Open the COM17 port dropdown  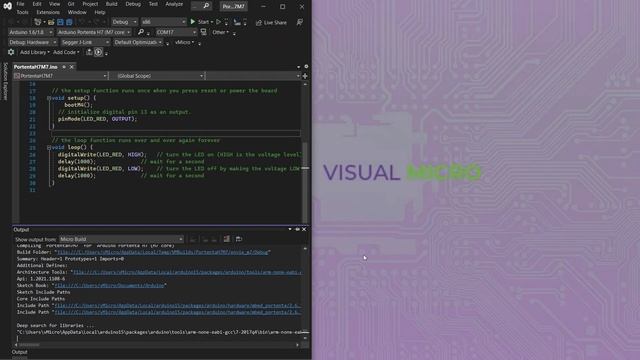tap(176, 32)
